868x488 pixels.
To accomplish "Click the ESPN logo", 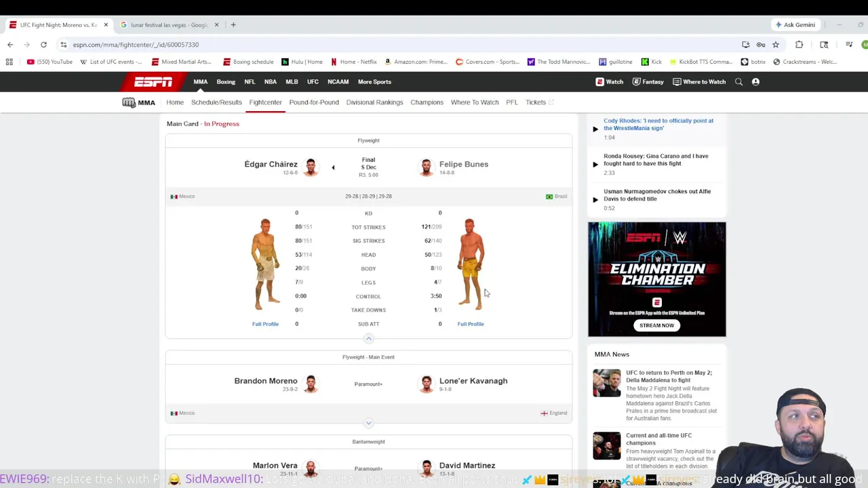I will click(x=153, y=82).
